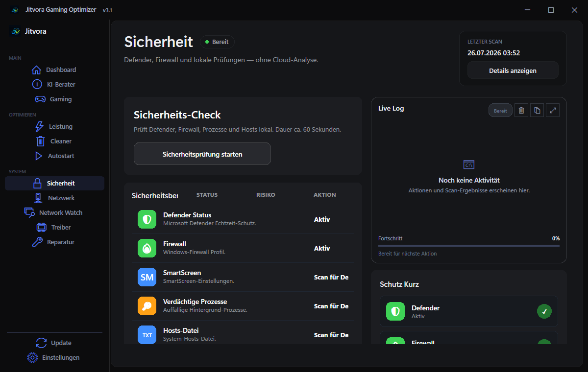Screen dimensions: 588x372
Task: Click the Hosts-Datei TXT icon
Action: click(x=147, y=335)
